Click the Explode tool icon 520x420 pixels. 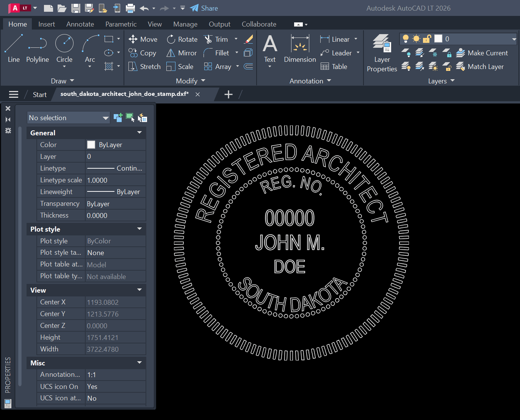(249, 53)
